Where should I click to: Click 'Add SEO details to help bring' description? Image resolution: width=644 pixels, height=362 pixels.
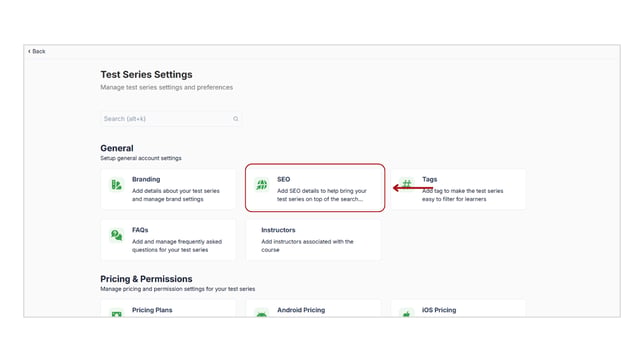pyautogui.click(x=322, y=195)
